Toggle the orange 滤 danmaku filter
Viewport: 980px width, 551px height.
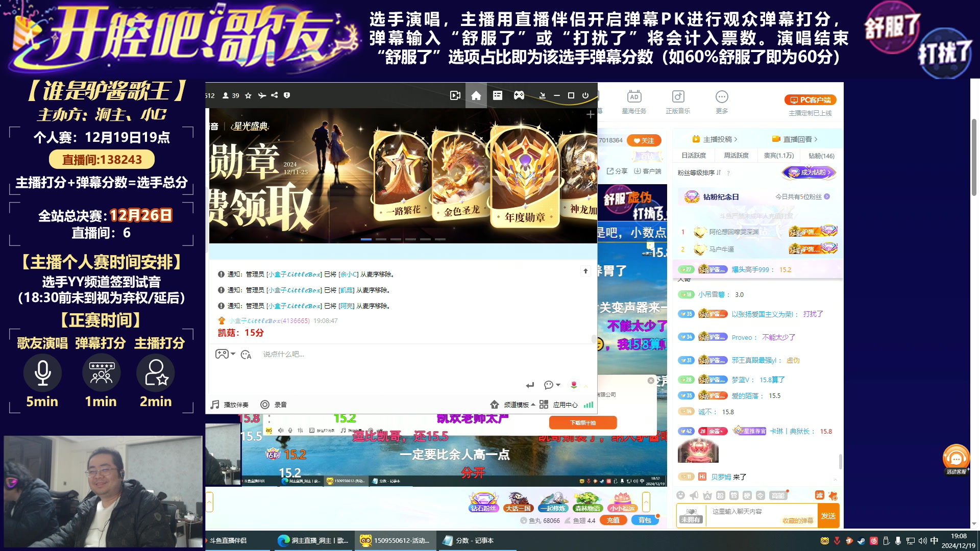(x=819, y=495)
